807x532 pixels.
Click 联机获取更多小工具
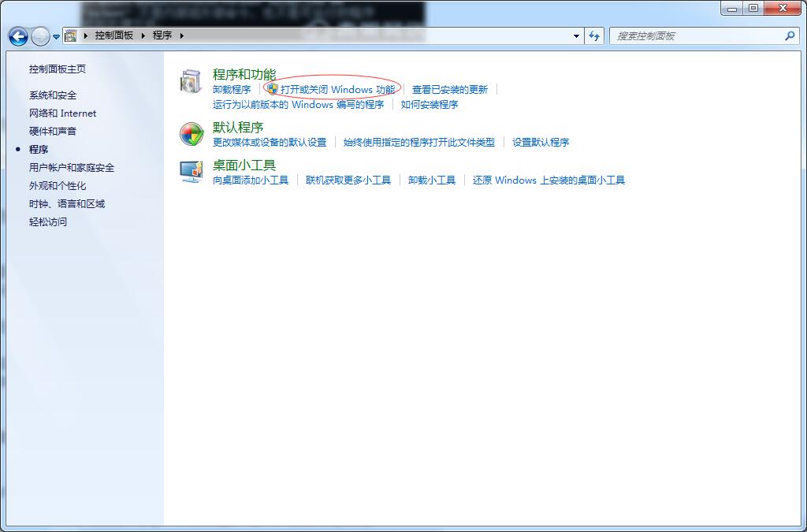pyautogui.click(x=348, y=180)
